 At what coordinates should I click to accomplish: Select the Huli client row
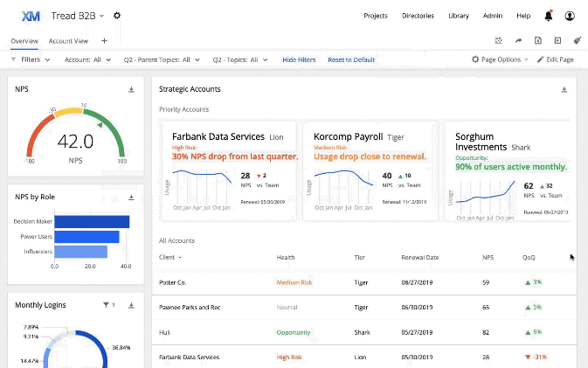pos(364,332)
